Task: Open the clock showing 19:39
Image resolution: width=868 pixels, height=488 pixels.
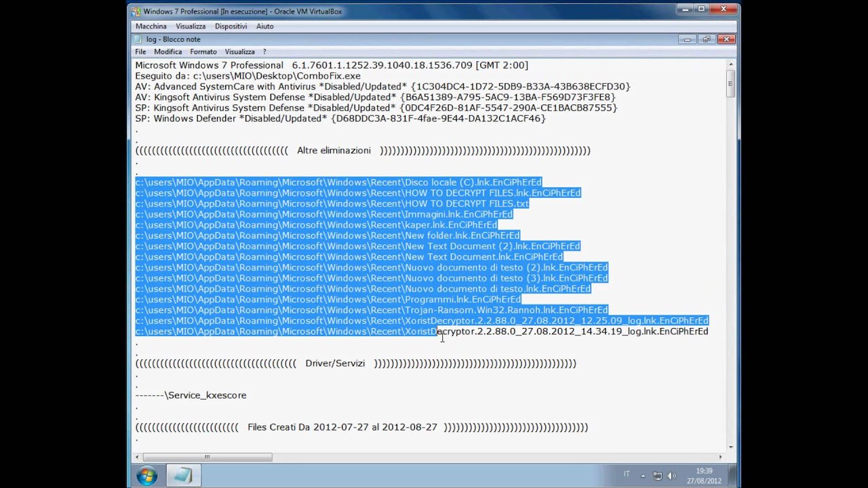Action: point(704,476)
